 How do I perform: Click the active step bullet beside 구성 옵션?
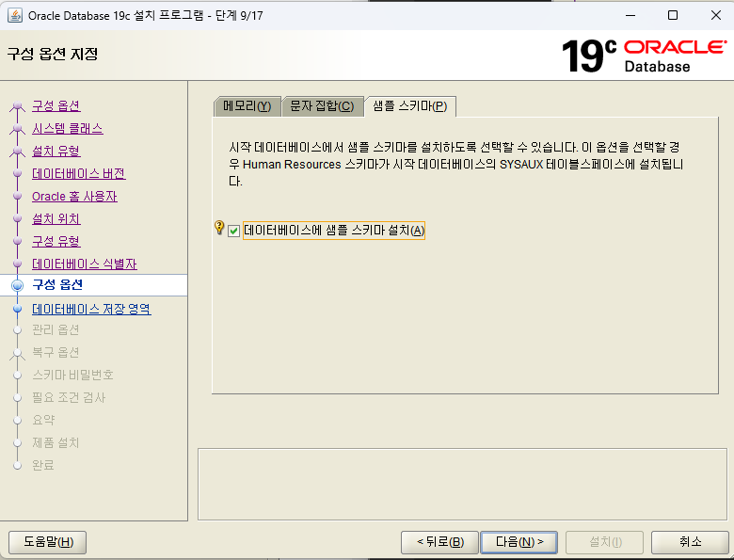click(x=17, y=285)
